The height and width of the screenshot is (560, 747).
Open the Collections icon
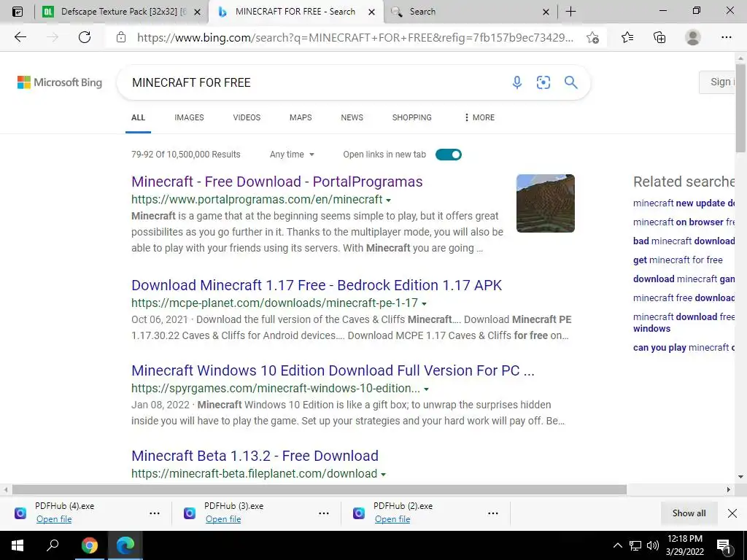pos(659,37)
